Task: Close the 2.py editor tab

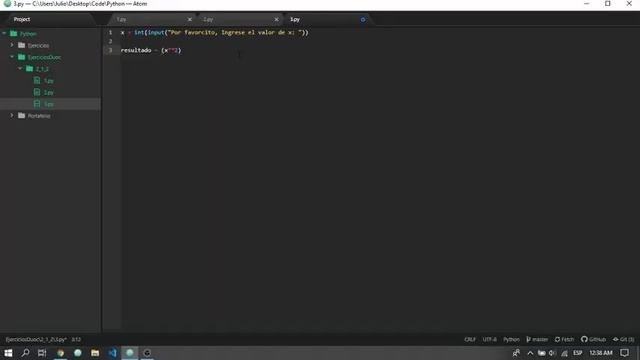Action: [x=276, y=19]
